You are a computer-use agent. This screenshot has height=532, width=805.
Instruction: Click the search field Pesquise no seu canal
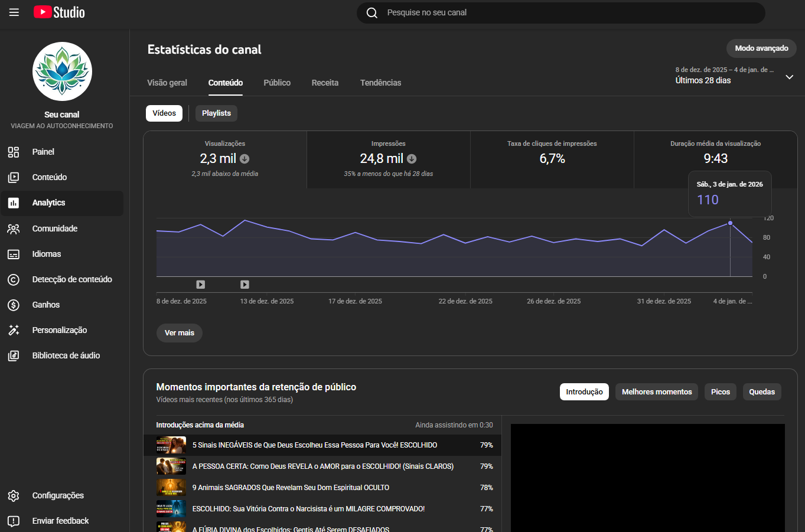click(x=561, y=12)
